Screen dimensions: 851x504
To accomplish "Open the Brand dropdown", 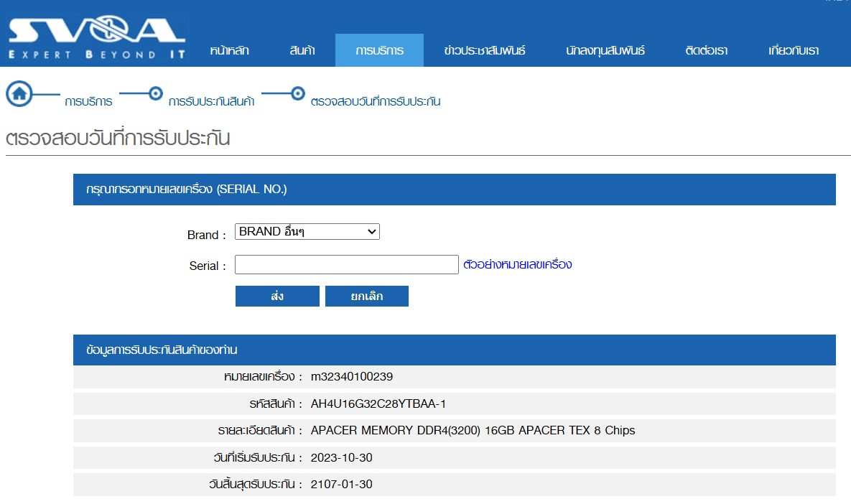I will pyautogui.click(x=307, y=232).
